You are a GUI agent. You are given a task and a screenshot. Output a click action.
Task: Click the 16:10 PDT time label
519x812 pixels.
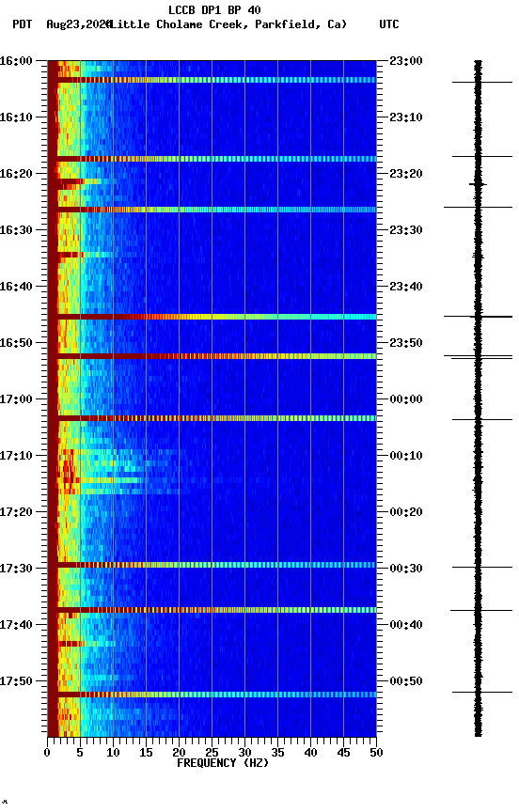(16, 117)
